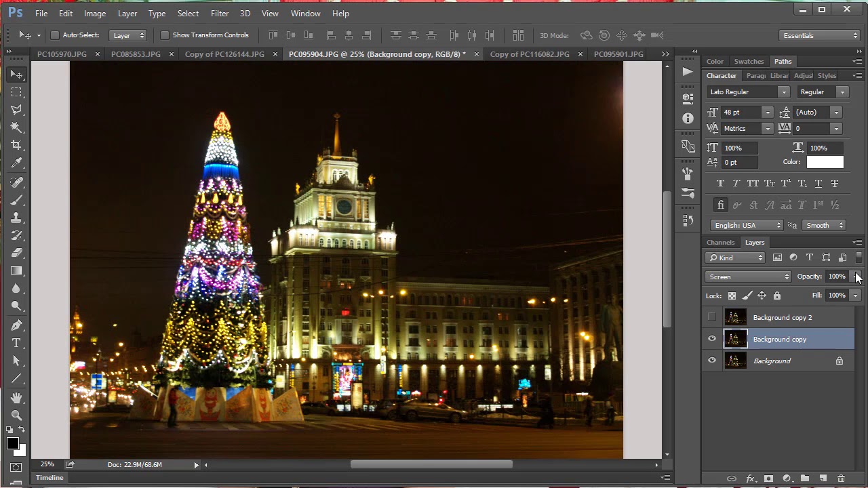The height and width of the screenshot is (488, 868).
Task: Select the Healing Brush tool
Action: tap(17, 183)
